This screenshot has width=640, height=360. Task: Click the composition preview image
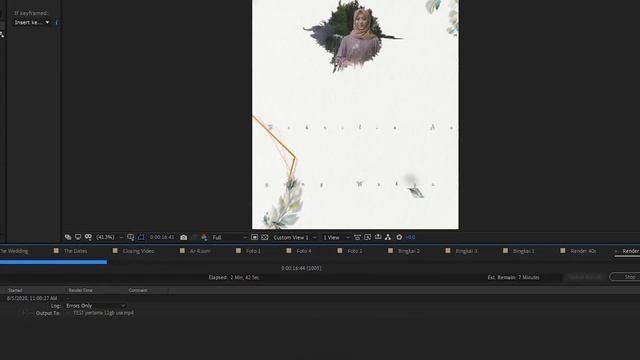(355, 114)
